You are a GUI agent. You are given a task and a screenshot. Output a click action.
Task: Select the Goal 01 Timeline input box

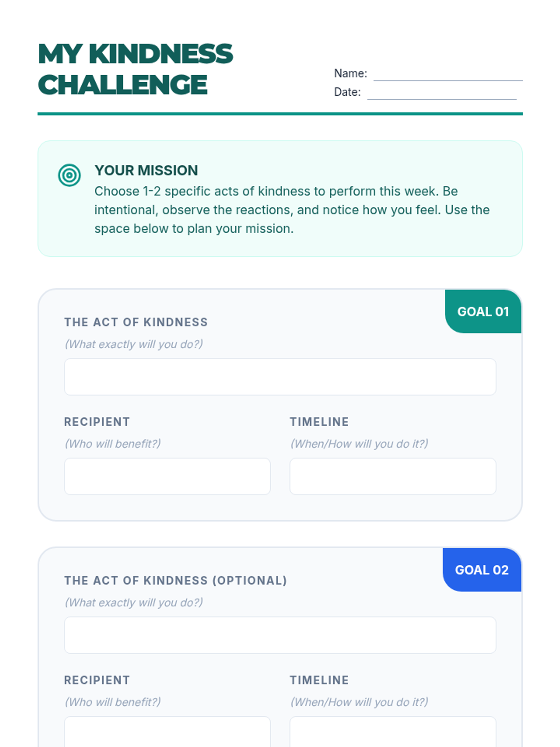click(x=392, y=476)
